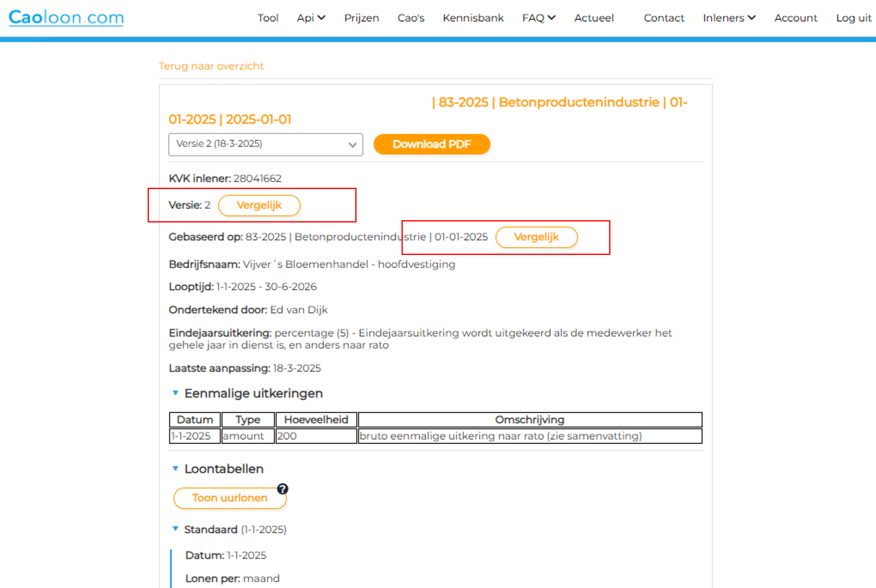Collapse the Standaard wage table
This screenshot has height=588, width=876.
coord(175,529)
